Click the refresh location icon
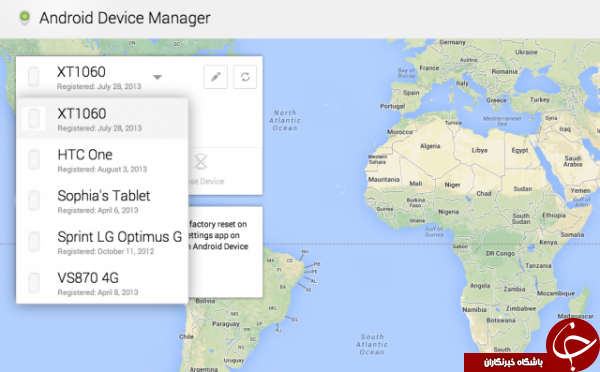Screen dimensions: 600x372 point(245,77)
